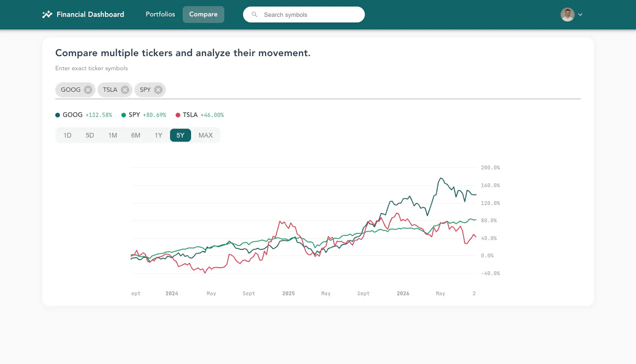Screen dimensions: 636x364
Task: Click the TSLA legend color dot
Action: click(178, 115)
